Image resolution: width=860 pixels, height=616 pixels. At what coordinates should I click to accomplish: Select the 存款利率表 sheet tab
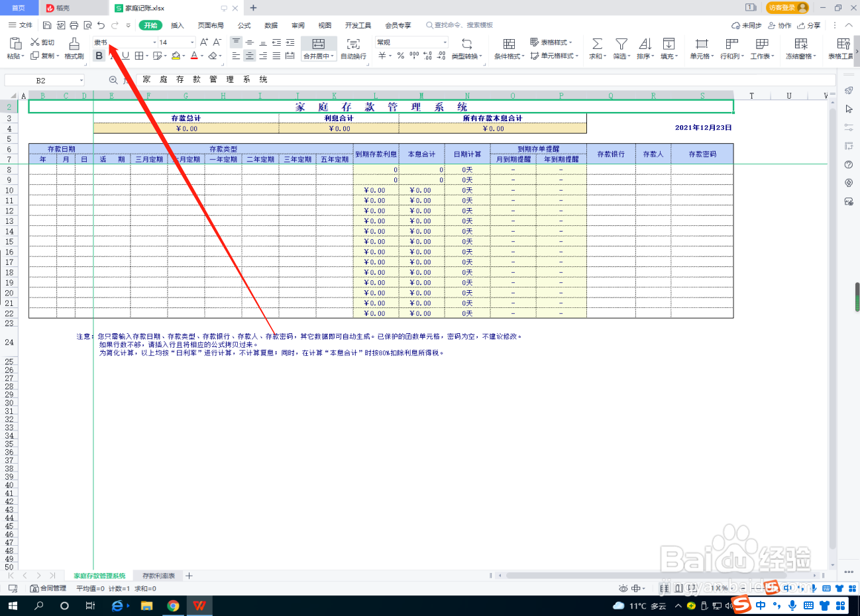coord(158,576)
